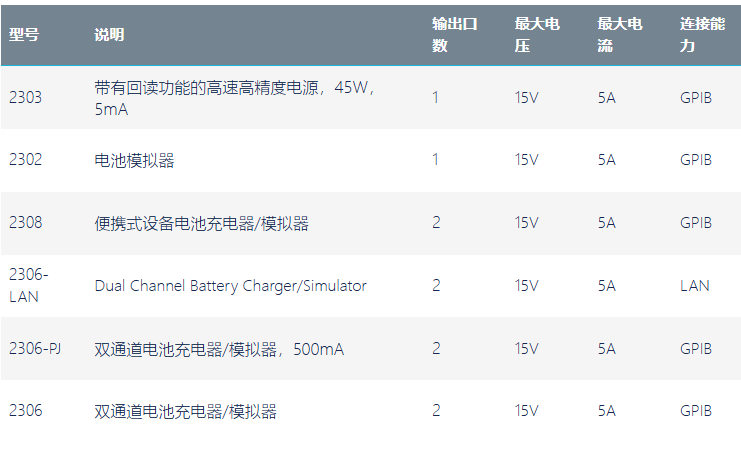This screenshot has height=450, width=741.
Task: Click the 最大电压 column header
Action: coord(537,35)
